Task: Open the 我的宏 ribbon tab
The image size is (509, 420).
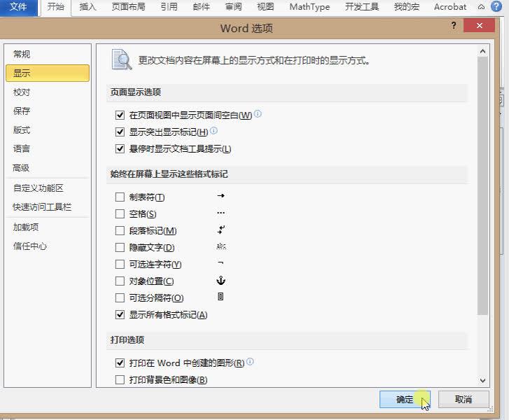Action: [406, 7]
